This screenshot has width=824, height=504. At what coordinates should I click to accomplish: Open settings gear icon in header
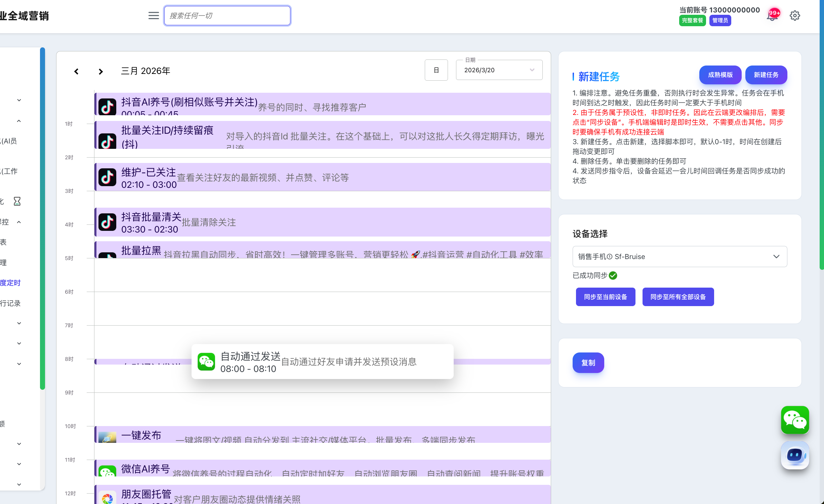[795, 15]
